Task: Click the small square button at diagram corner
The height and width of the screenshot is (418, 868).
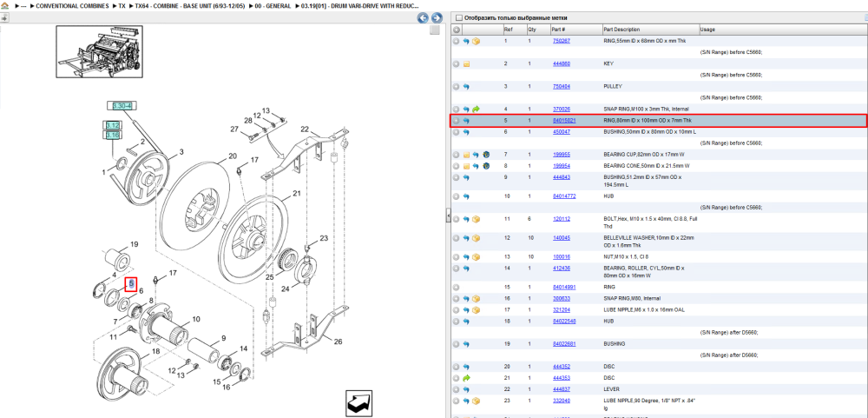Action: pos(435,30)
